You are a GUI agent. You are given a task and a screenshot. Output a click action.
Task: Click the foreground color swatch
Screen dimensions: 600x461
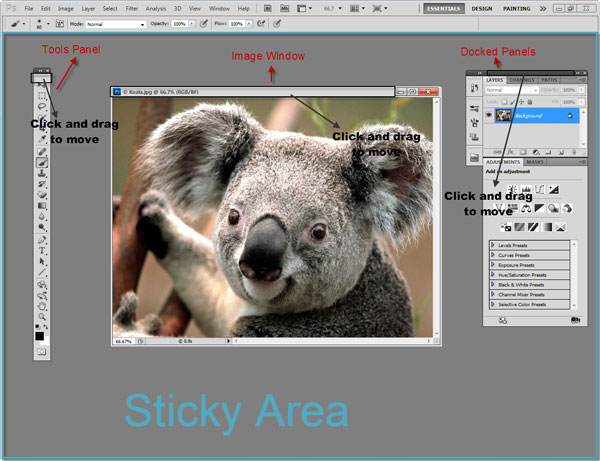click(40, 336)
